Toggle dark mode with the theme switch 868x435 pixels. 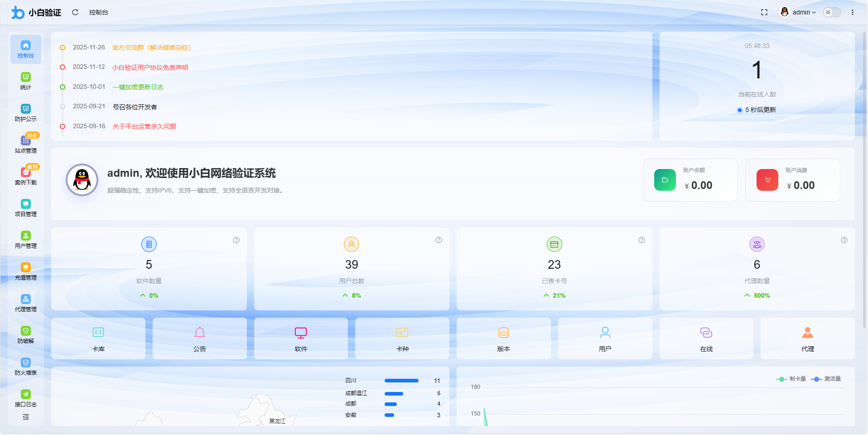click(832, 12)
